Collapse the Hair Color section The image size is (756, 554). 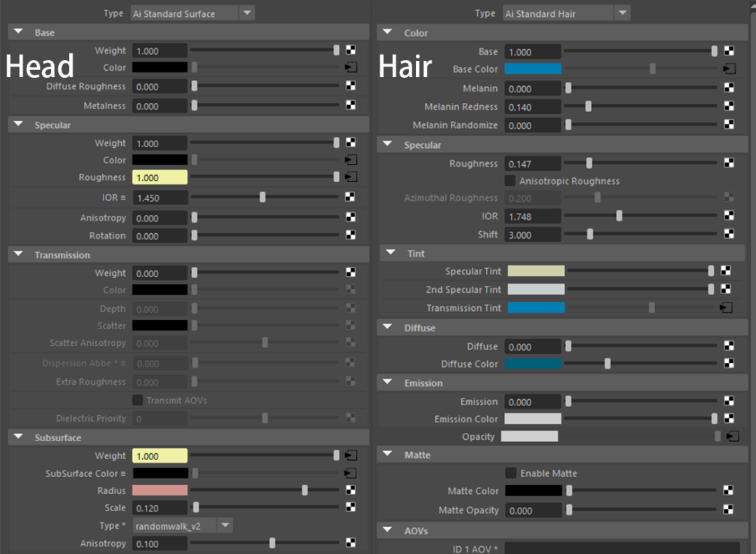[x=386, y=32]
